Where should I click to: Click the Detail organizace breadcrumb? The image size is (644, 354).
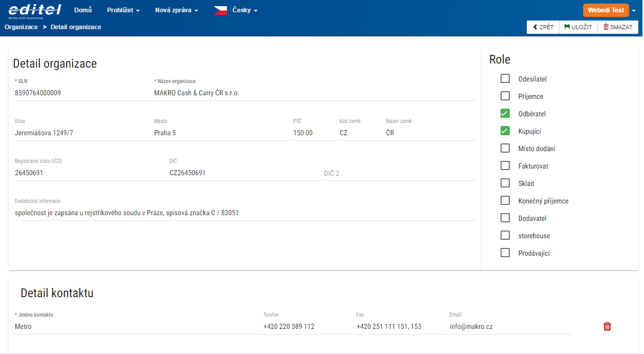[76, 27]
